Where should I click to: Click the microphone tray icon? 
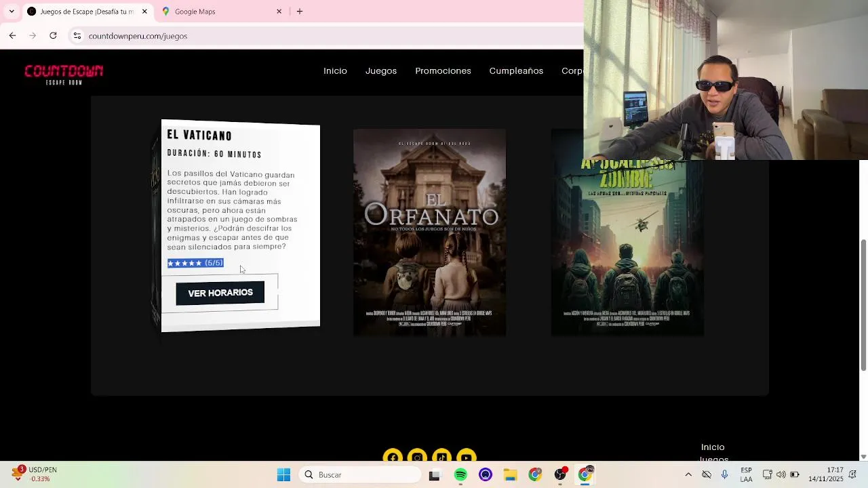point(724,475)
